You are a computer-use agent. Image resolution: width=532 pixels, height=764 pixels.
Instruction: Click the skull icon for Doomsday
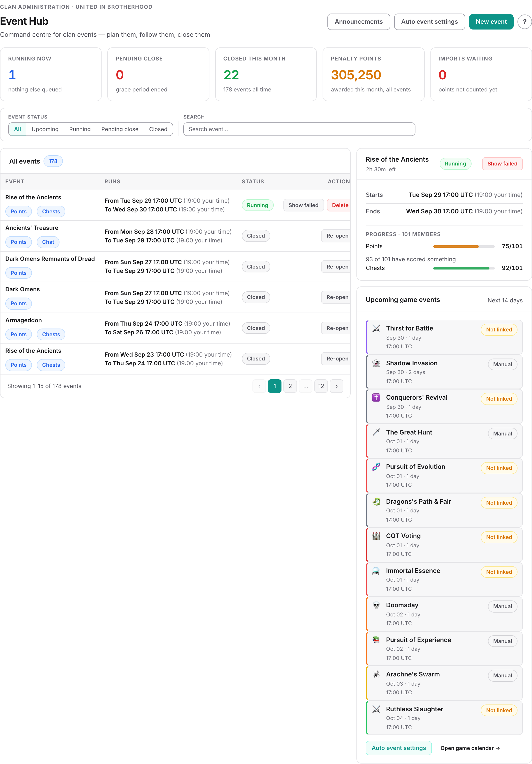(x=376, y=605)
